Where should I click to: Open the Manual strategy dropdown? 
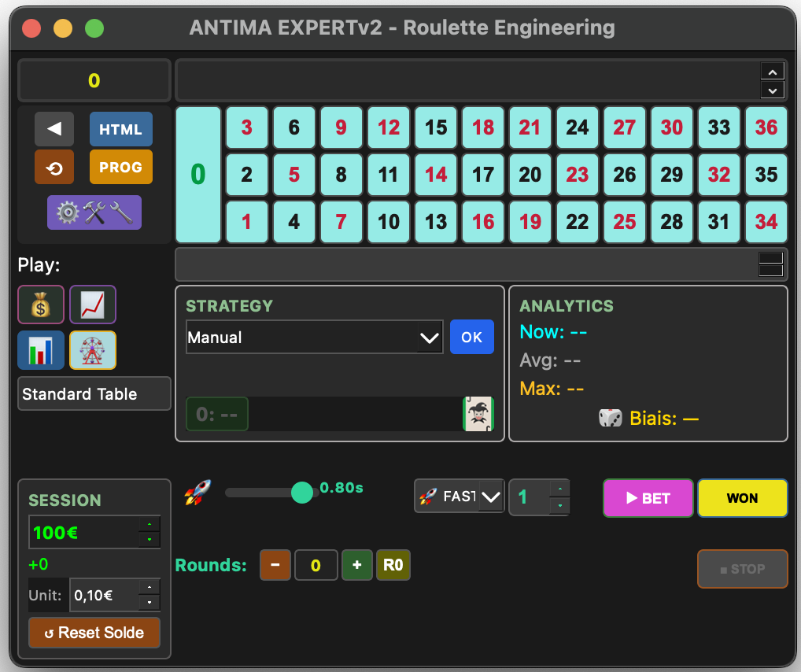[x=314, y=337]
